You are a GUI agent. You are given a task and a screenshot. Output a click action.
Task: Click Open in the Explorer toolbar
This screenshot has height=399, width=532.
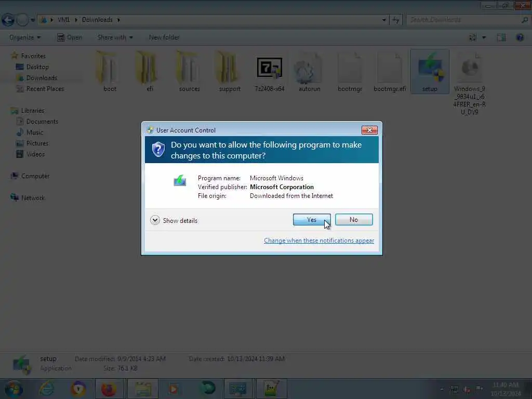(70, 37)
